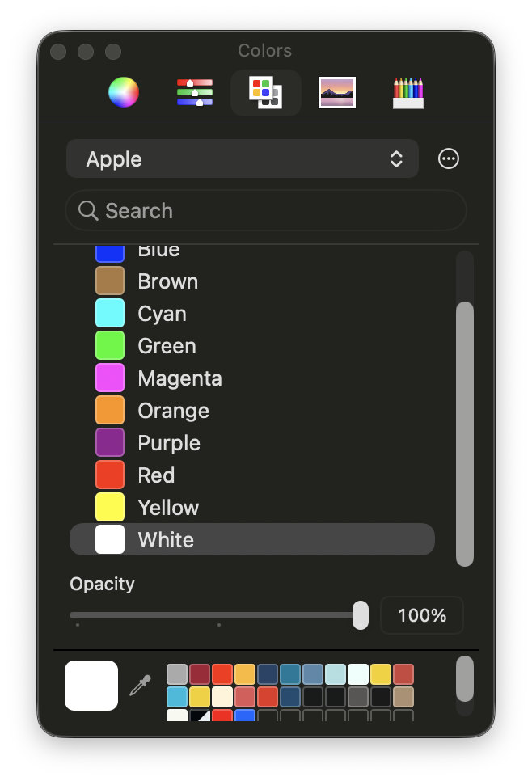The width and height of the screenshot is (532, 781).
Task: Select the color palettes tab
Action: click(265, 92)
